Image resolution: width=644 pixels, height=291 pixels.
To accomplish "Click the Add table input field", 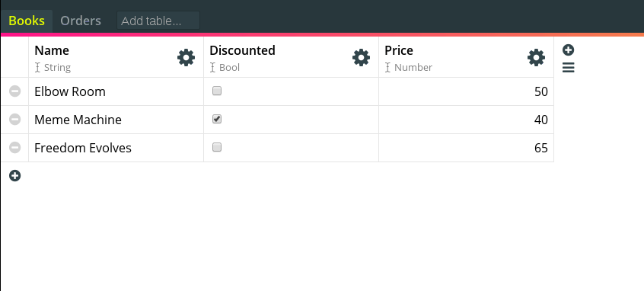I will point(158,21).
